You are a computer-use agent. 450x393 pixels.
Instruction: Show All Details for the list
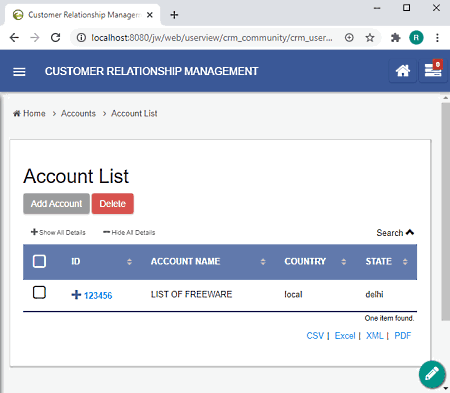tap(58, 232)
